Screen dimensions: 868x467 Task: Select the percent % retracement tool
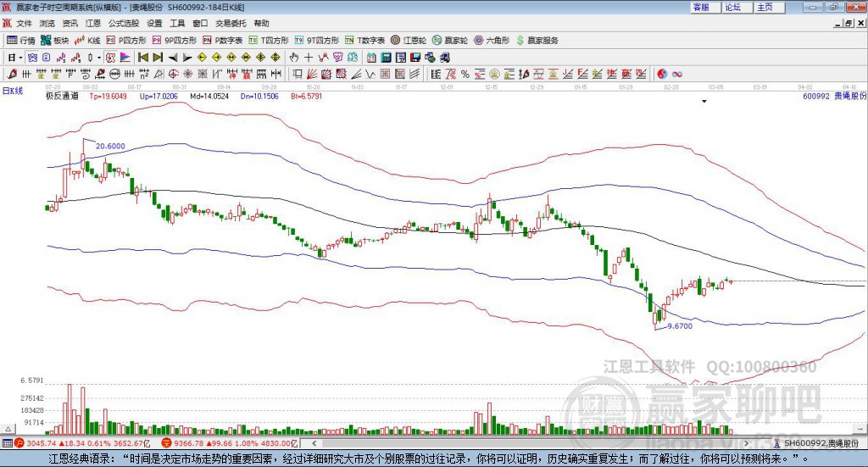tap(465, 74)
